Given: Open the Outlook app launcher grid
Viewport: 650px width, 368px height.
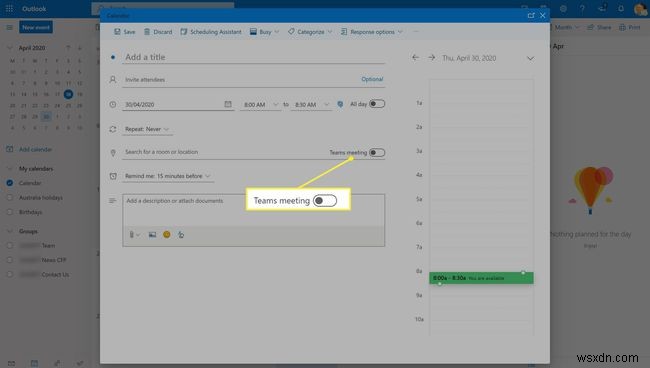Looking at the screenshot, I should (9, 8).
